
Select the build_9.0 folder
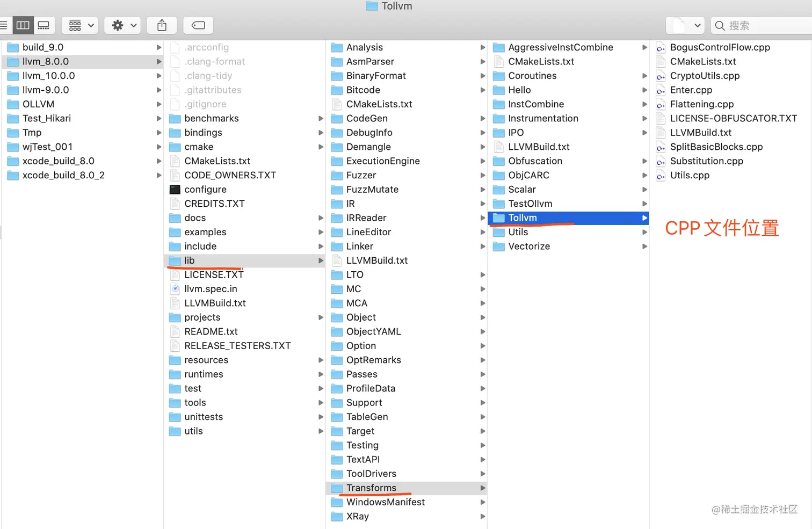[x=82, y=47]
